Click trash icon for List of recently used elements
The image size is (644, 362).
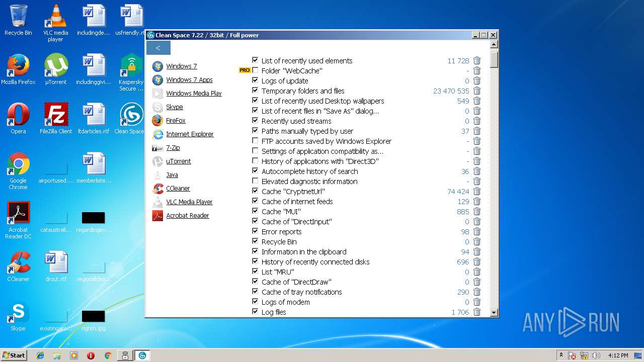point(477,61)
